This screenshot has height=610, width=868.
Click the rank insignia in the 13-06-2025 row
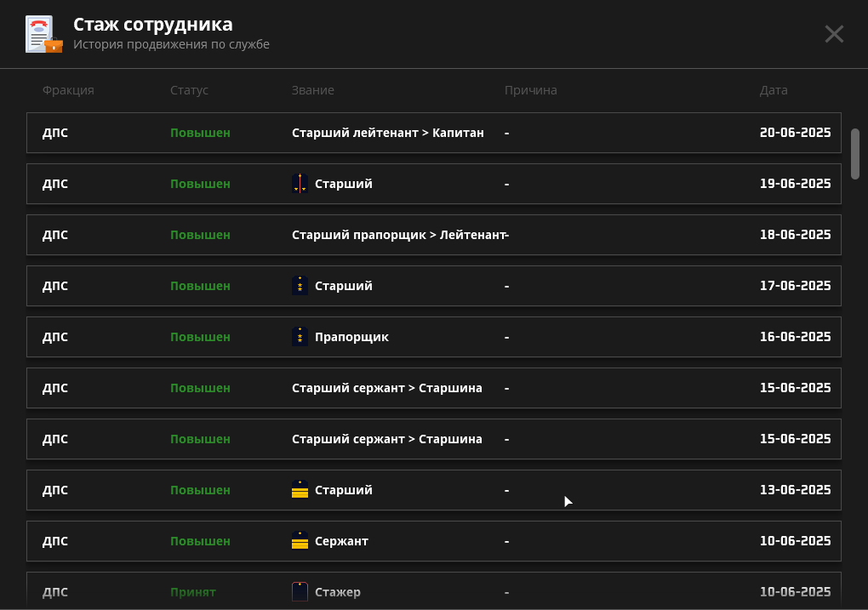(300, 490)
